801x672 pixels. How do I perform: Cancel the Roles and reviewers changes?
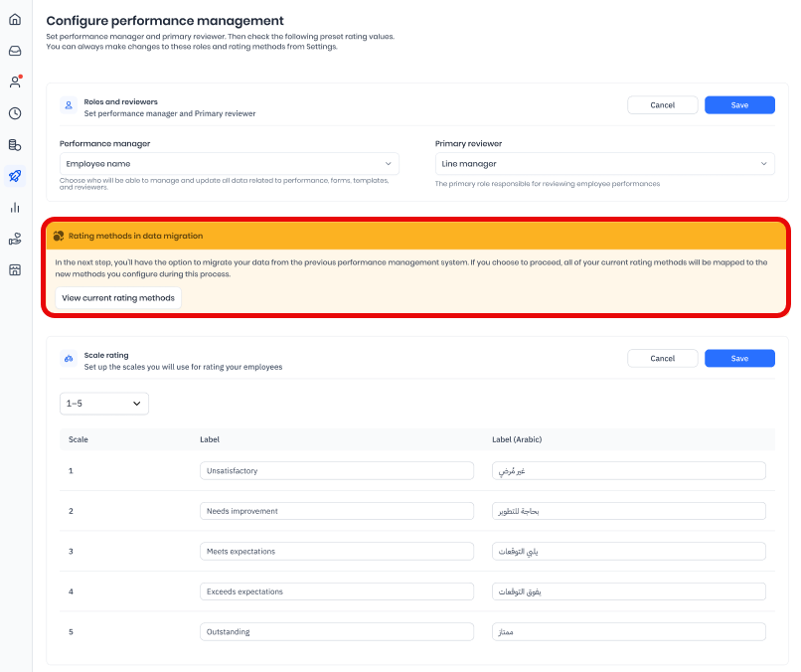click(x=662, y=105)
